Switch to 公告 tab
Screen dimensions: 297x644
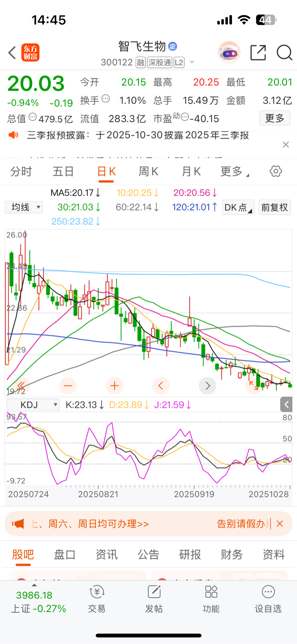coord(148,555)
